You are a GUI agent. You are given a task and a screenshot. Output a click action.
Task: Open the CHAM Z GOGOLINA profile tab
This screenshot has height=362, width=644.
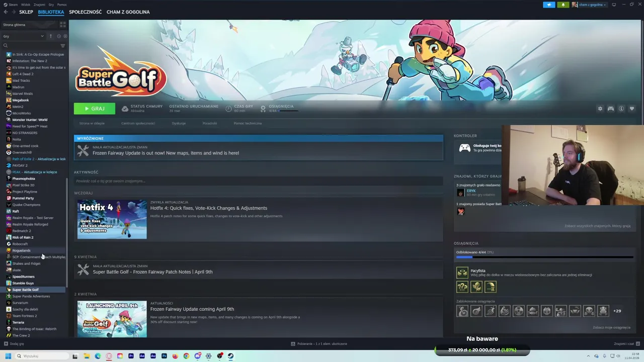[x=128, y=12]
